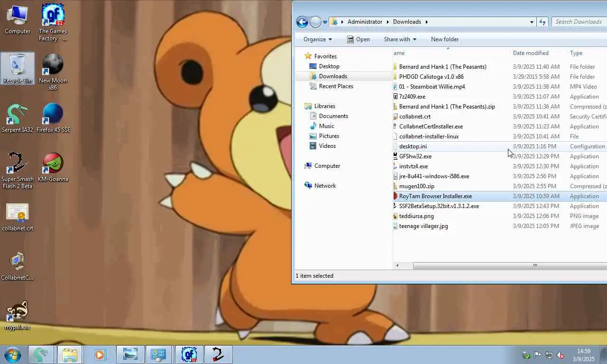The image size is (607, 364).
Task: Go back in Explorer navigation
Action: (302, 22)
